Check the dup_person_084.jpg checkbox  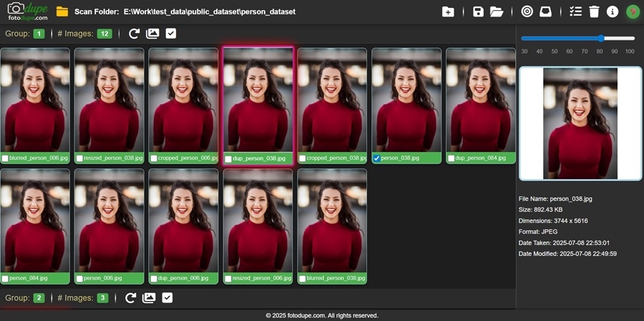pyautogui.click(x=451, y=158)
